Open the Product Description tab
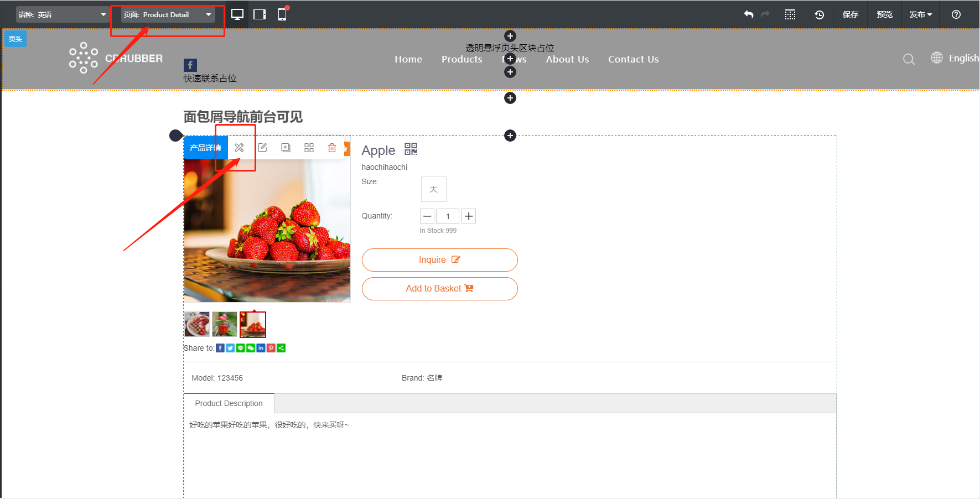Viewport: 980px width, 499px height. (229, 403)
